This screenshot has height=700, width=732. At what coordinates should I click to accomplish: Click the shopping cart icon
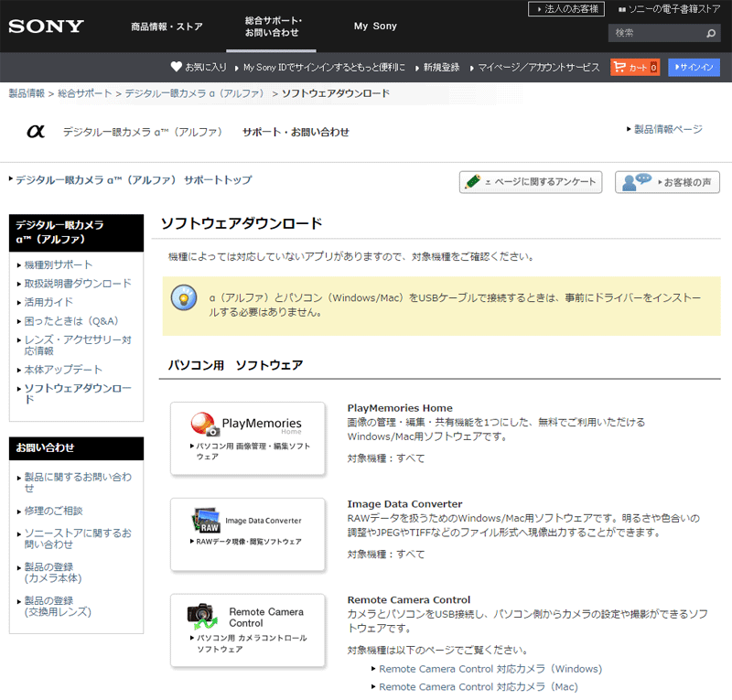pyautogui.click(x=619, y=67)
